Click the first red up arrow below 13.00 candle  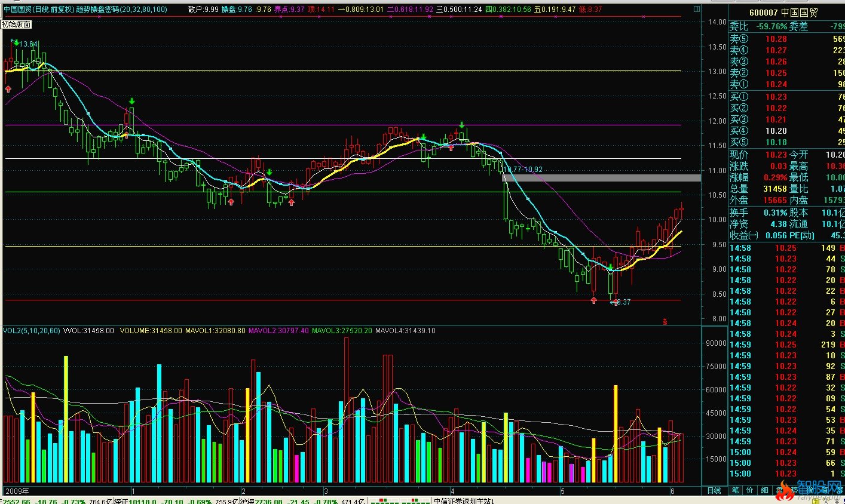[8, 89]
